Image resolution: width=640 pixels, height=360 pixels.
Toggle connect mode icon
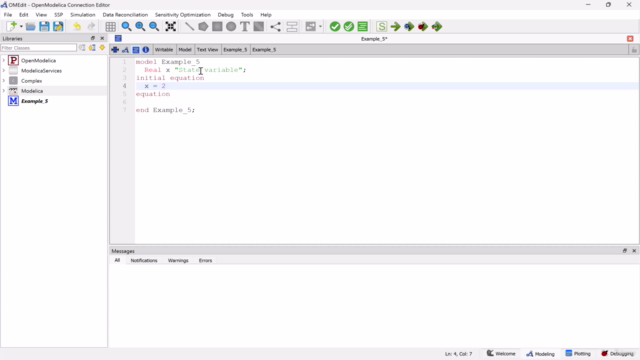(x=276, y=27)
